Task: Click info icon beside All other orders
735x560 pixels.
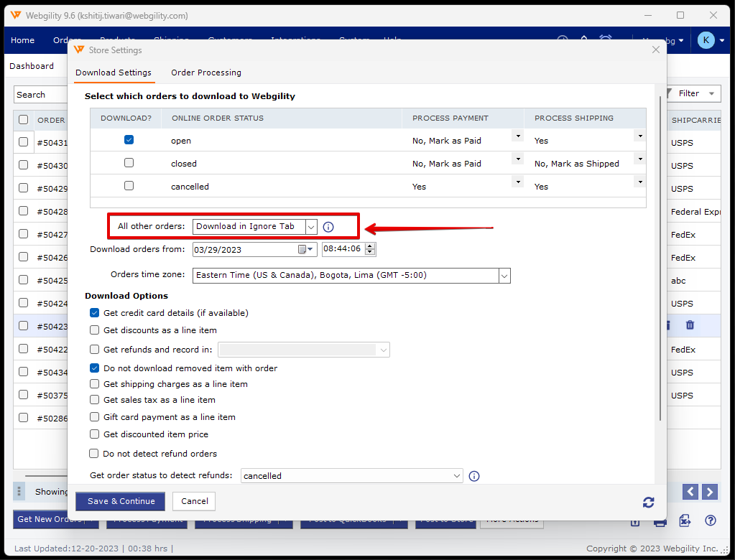Action: click(x=328, y=227)
